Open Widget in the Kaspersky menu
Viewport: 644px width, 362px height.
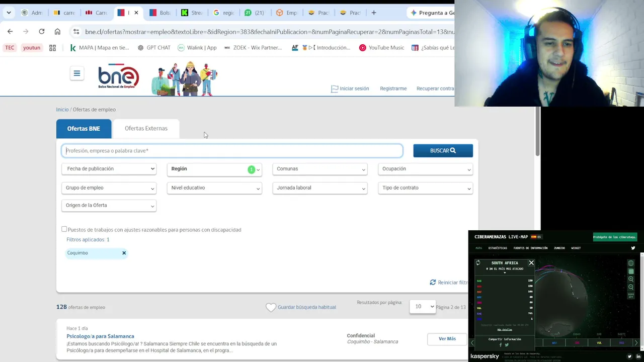coord(576,248)
